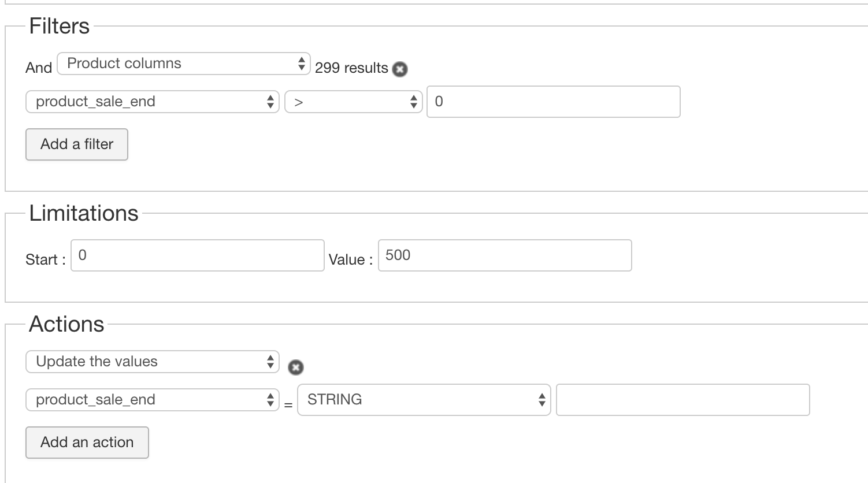Viewport: 868px width, 483px height.
Task: Focus the empty action value text box
Action: click(x=682, y=400)
